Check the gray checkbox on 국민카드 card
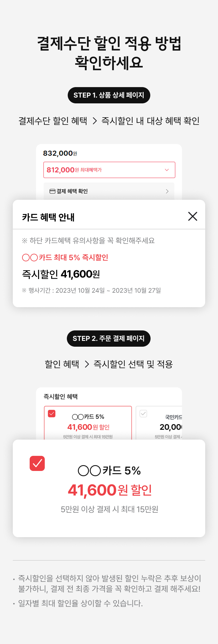Image resolution: width=218 pixels, height=644 pixels. (143, 413)
